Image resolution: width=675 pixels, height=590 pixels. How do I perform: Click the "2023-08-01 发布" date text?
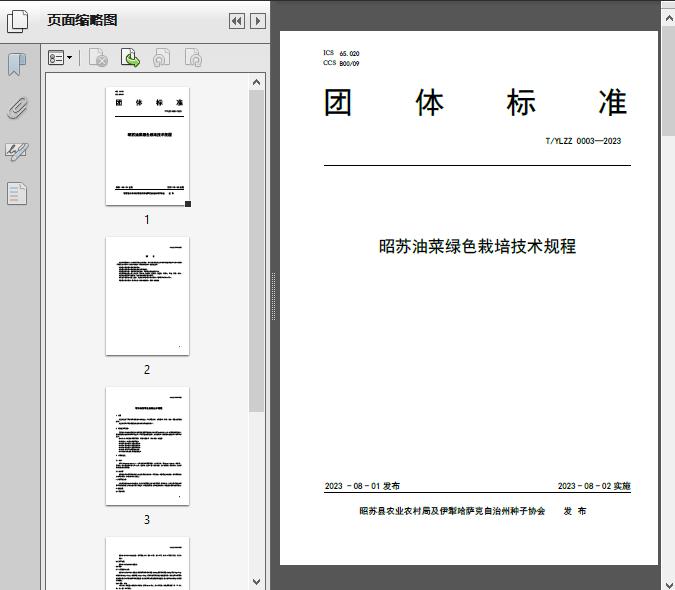[x=362, y=486]
